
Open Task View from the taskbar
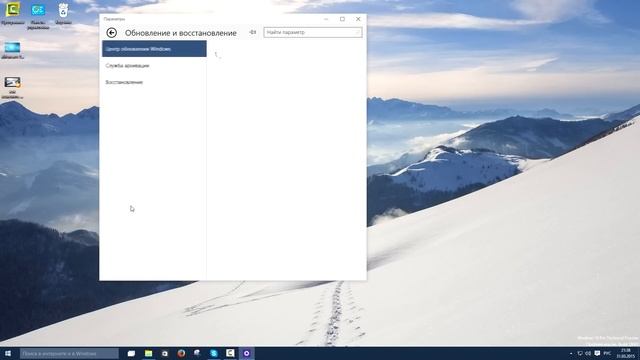[x=131, y=353]
